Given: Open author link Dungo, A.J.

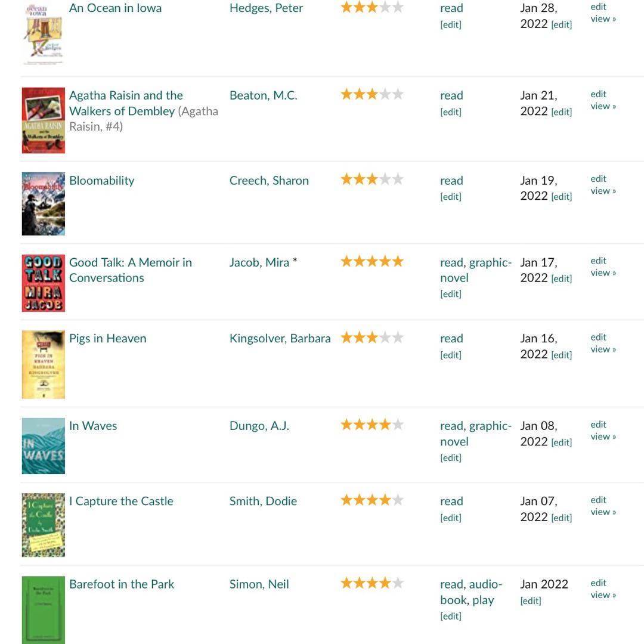Looking at the screenshot, I should click(x=259, y=426).
